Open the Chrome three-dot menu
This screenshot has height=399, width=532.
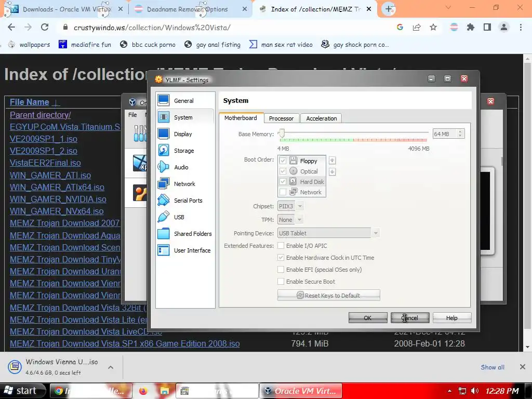tap(521, 28)
